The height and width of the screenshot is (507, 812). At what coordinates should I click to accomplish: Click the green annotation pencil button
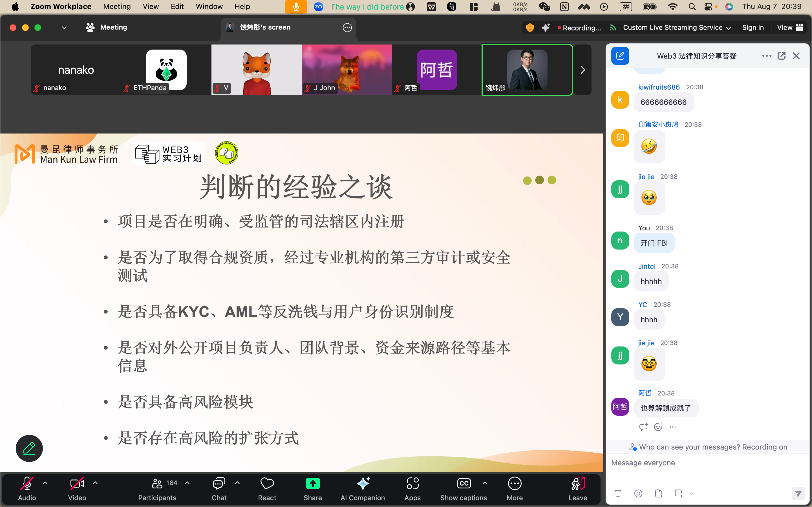point(29,448)
